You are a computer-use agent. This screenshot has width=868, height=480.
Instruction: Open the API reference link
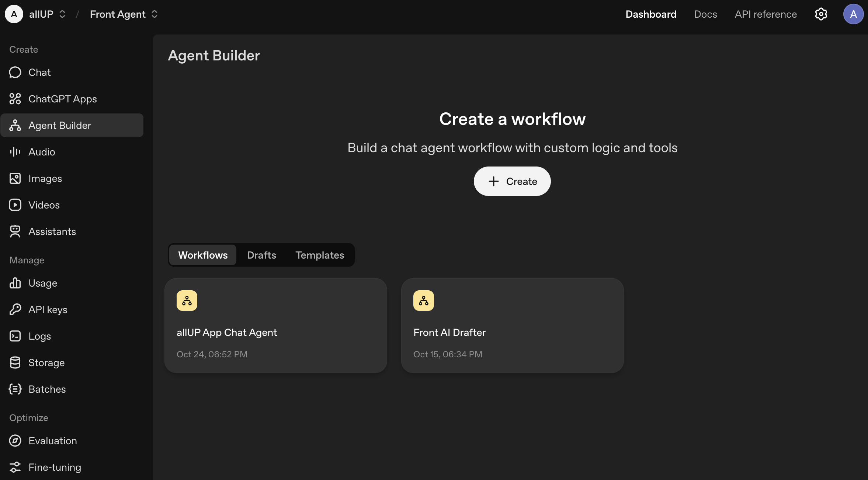(x=765, y=14)
